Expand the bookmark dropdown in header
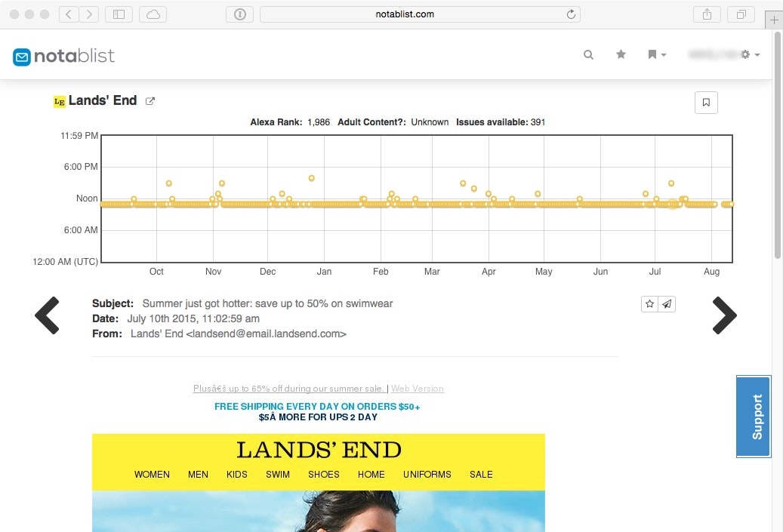Screen dimensions: 783x532 tap(657, 54)
